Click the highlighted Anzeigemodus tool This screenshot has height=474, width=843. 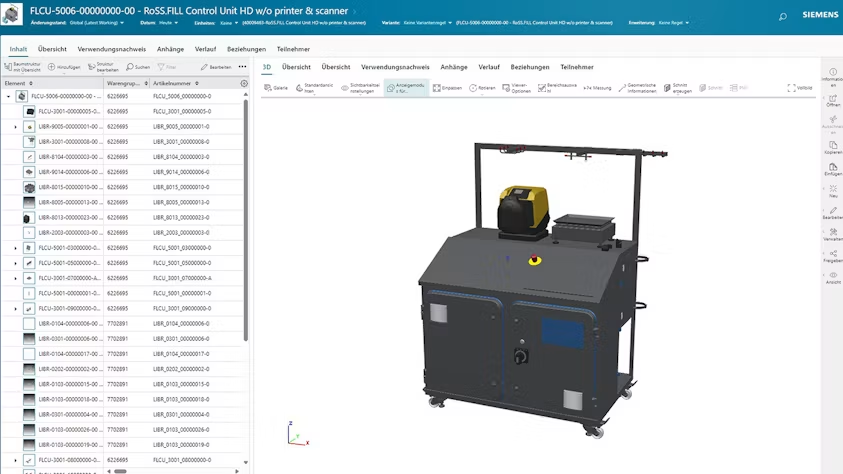406,88
